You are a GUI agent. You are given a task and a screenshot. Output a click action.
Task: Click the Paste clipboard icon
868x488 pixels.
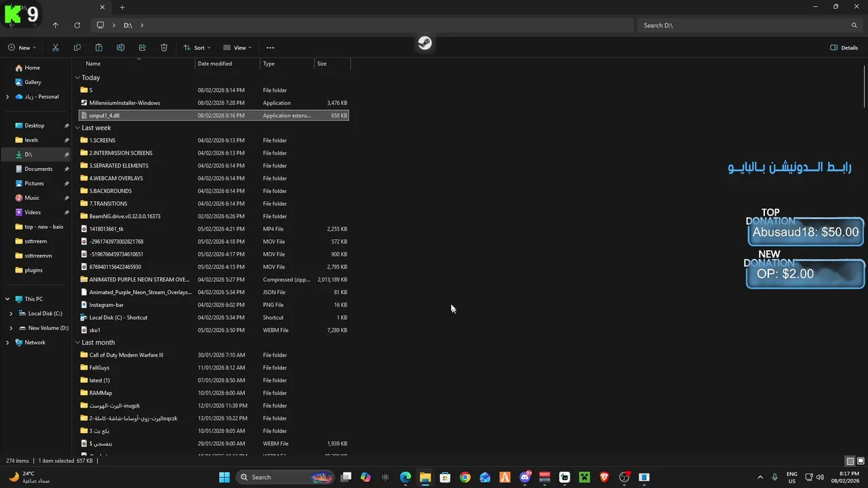coord(99,47)
